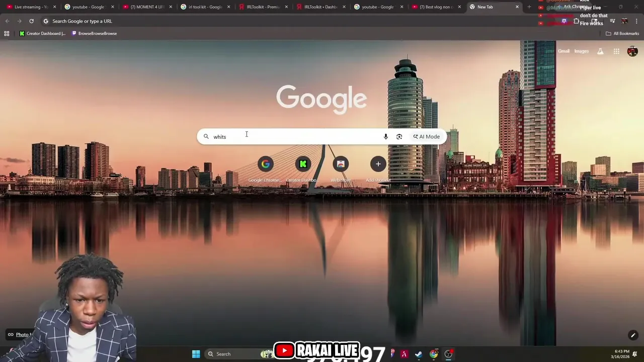The width and height of the screenshot is (644, 362).
Task: Go back with the back arrow
Action: (7, 21)
